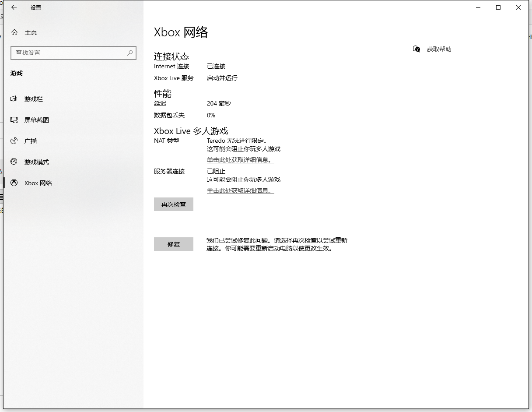Click the 数据包丢失 label

tap(169, 115)
